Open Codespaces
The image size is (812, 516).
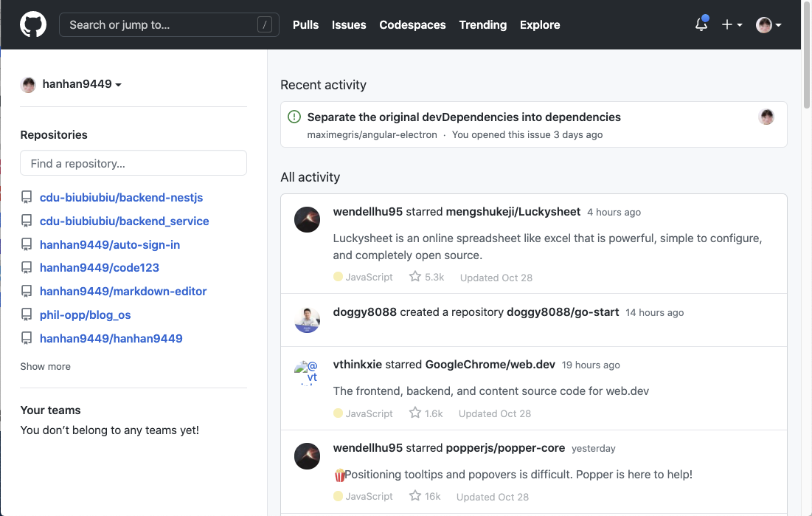point(412,24)
